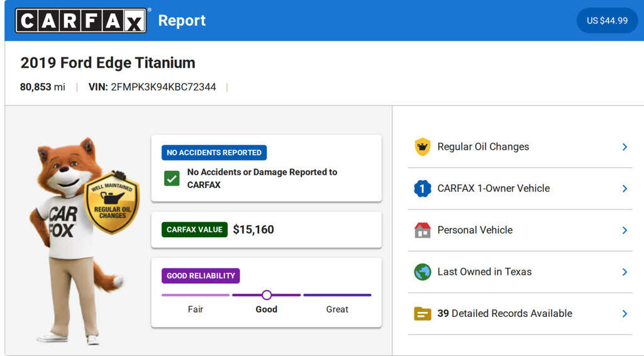Click the yellow folder records icon
The height and width of the screenshot is (356, 644).
click(x=422, y=313)
